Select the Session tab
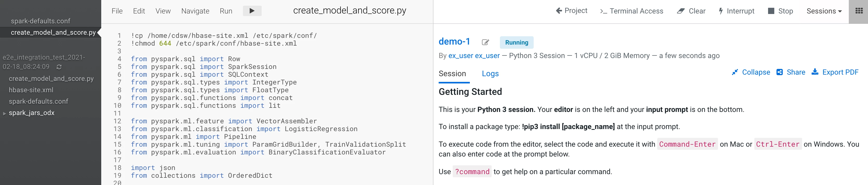The height and width of the screenshot is (185, 868). click(452, 74)
